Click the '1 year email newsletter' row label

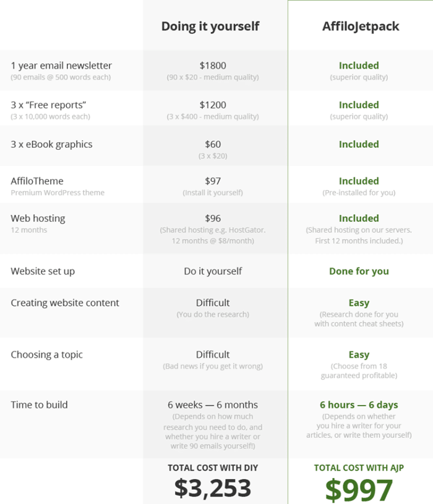click(61, 66)
